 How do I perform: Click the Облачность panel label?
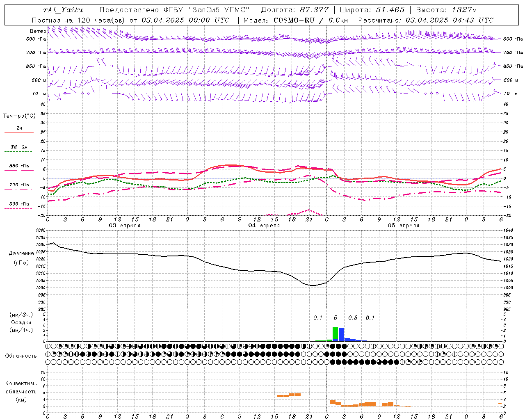click(x=21, y=356)
